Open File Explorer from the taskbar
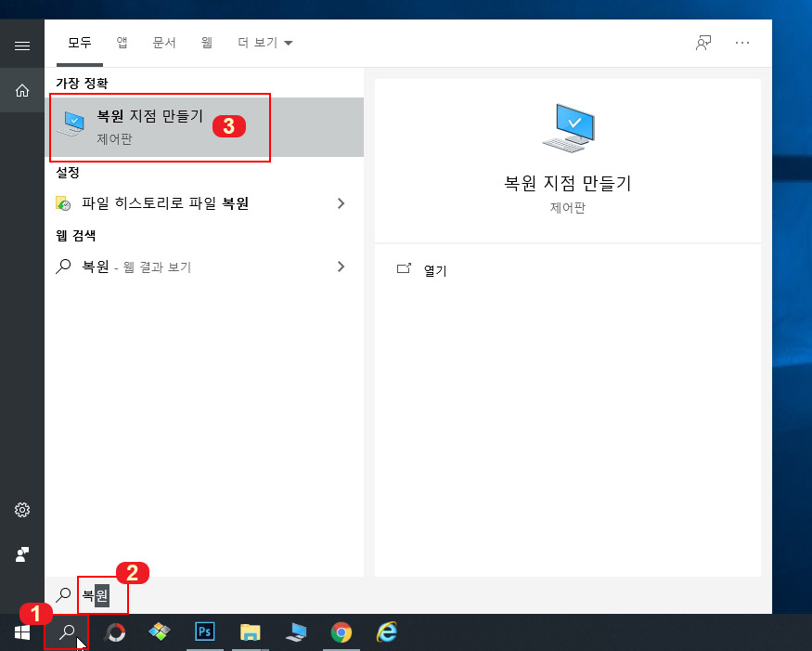 click(250, 632)
